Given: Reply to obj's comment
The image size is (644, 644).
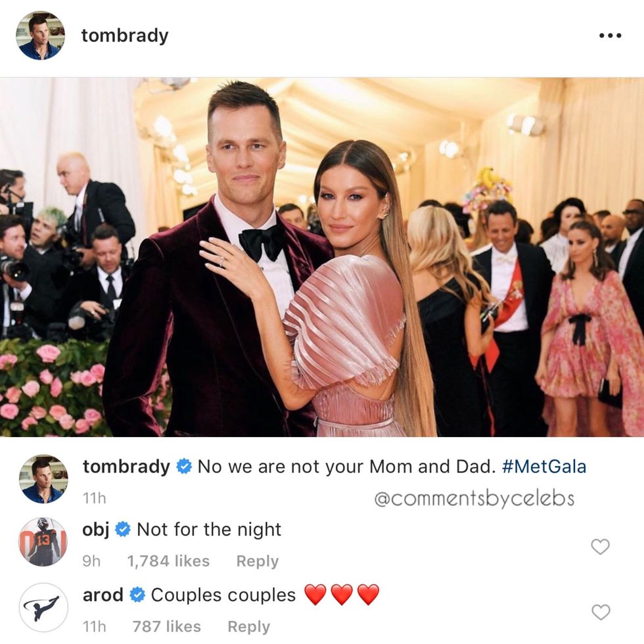Looking at the screenshot, I should [x=258, y=561].
